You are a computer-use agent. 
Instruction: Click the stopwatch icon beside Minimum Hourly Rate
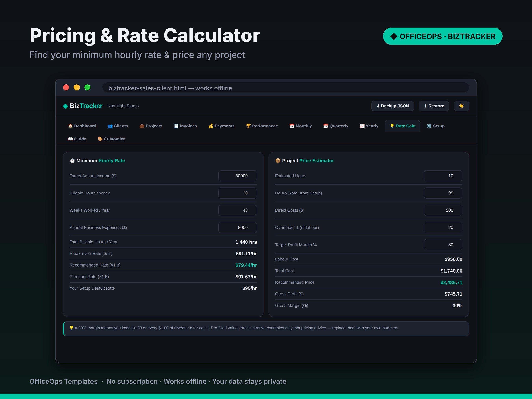coord(72,161)
